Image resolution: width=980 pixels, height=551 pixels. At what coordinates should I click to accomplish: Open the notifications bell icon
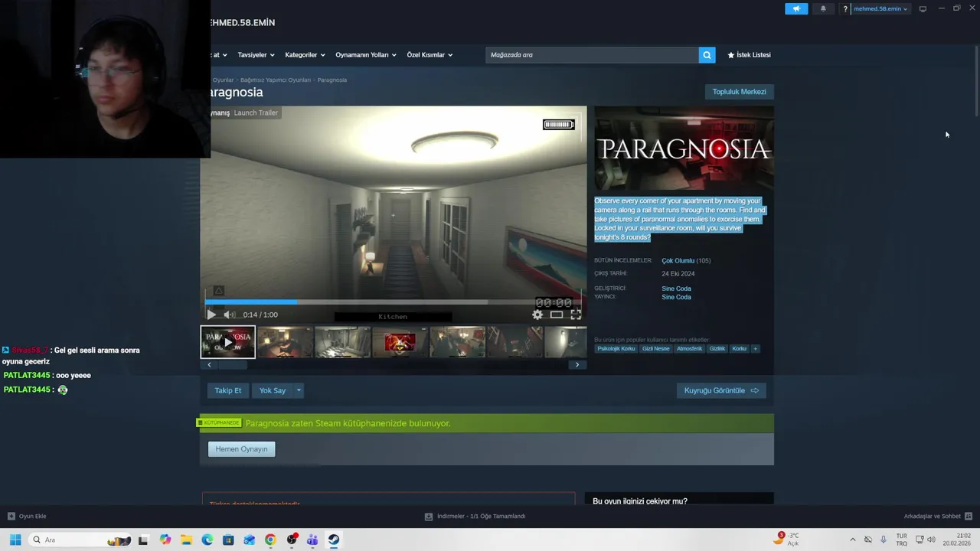tap(823, 9)
